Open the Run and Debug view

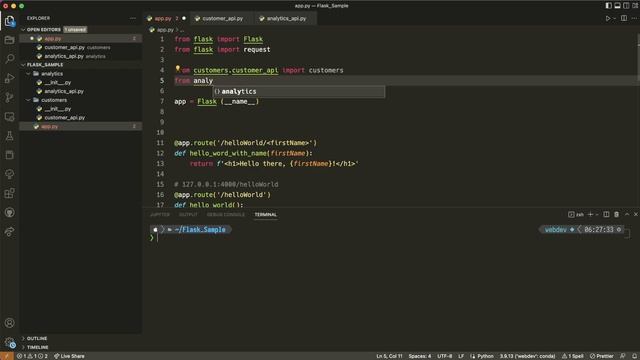point(9,78)
